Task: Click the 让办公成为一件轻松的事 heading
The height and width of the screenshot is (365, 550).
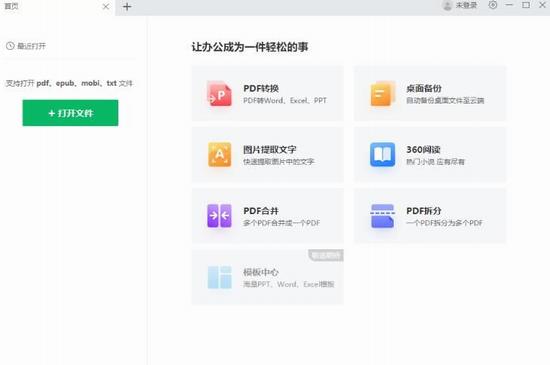Action: [250, 47]
